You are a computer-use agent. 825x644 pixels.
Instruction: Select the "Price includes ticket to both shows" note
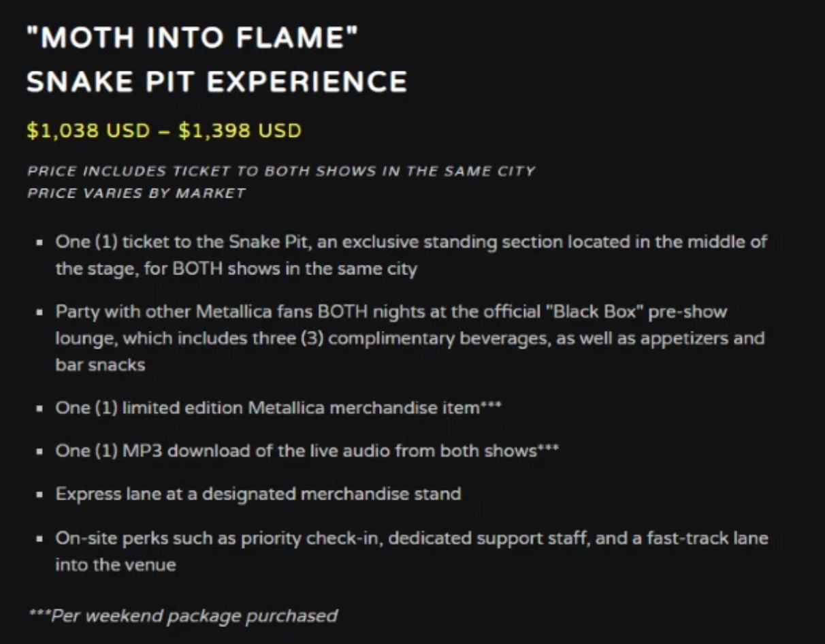[280, 170]
